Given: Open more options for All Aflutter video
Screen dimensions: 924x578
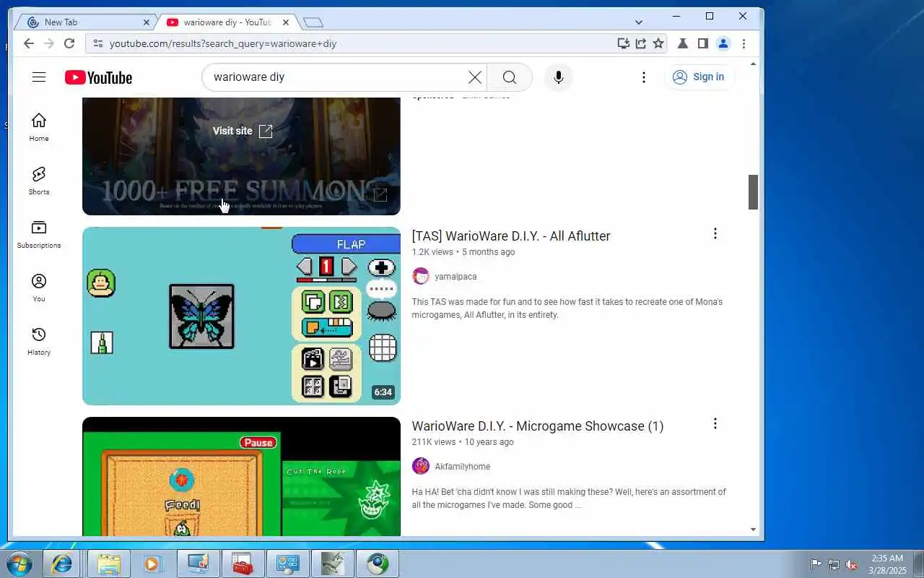Looking at the screenshot, I should pyautogui.click(x=715, y=233).
